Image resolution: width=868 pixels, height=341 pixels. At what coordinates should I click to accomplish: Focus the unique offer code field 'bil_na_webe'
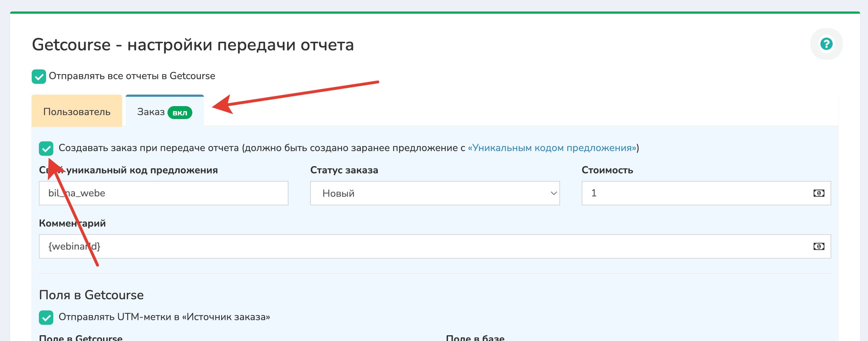[164, 194]
